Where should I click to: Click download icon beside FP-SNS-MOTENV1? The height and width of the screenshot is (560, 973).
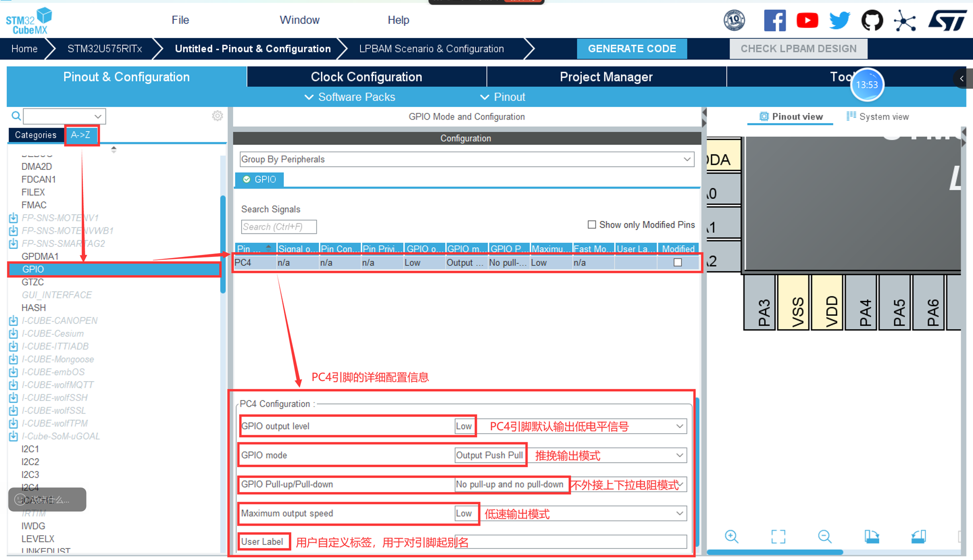(14, 218)
